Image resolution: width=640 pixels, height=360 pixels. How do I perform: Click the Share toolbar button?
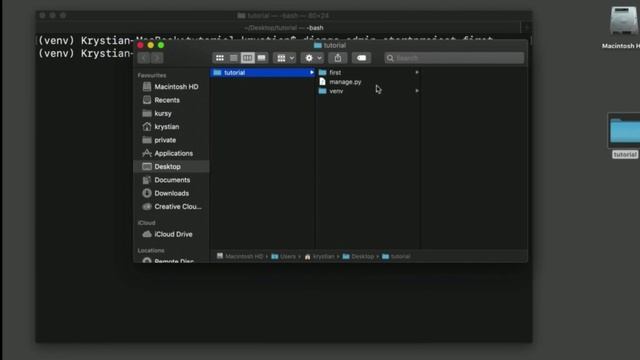tap(338, 58)
